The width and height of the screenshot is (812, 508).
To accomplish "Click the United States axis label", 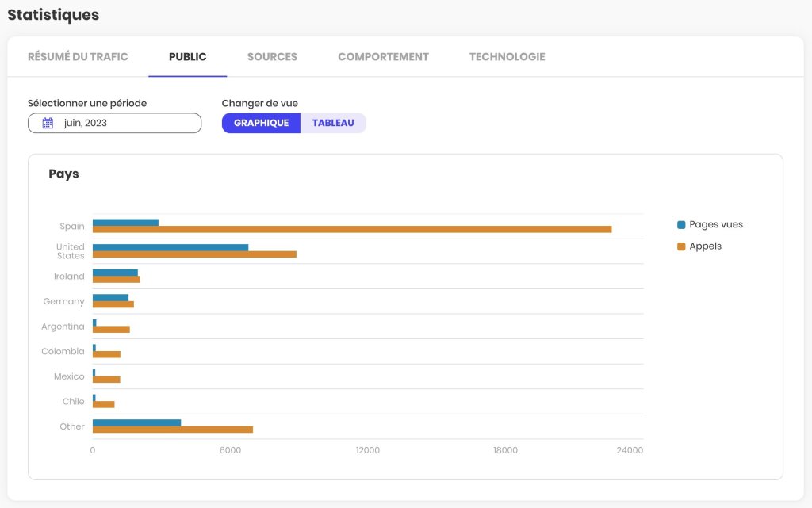I will click(x=71, y=251).
